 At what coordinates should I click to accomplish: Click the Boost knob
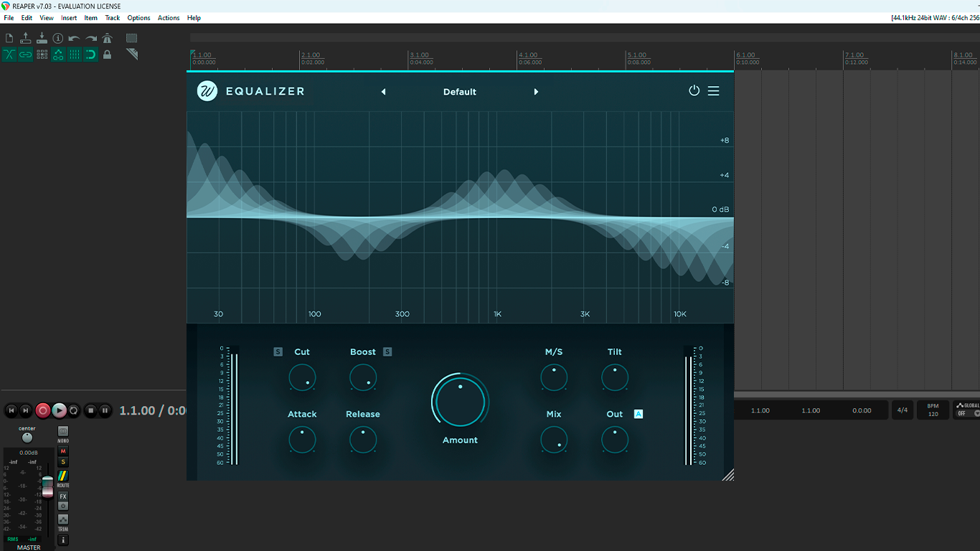[x=363, y=377]
